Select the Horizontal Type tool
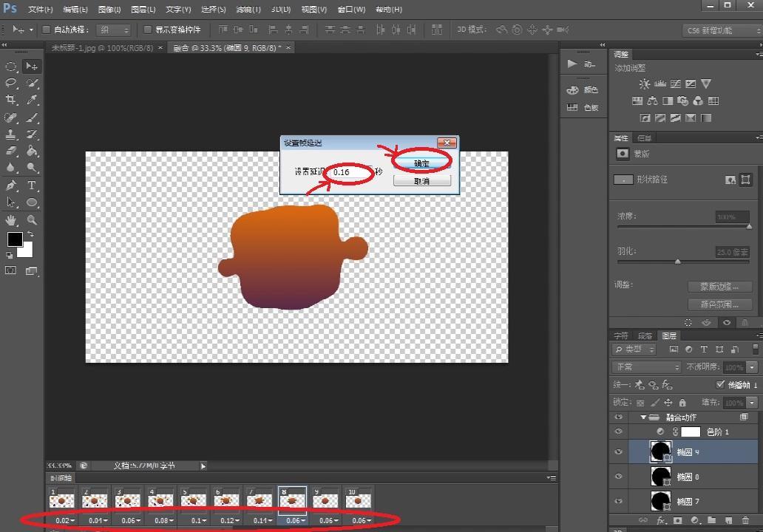The image size is (763, 532). (x=32, y=185)
